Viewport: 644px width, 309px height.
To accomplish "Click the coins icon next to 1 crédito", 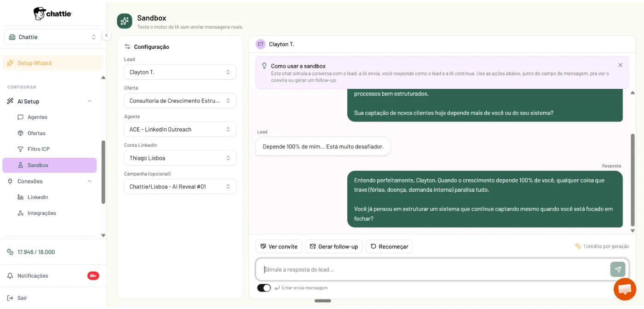I will 578,246.
